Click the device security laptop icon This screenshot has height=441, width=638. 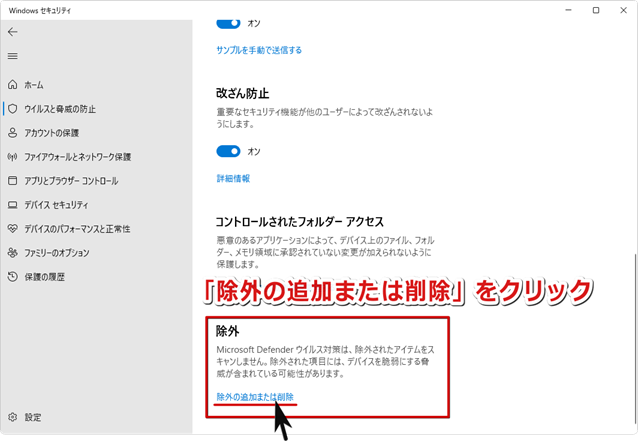coord(13,205)
